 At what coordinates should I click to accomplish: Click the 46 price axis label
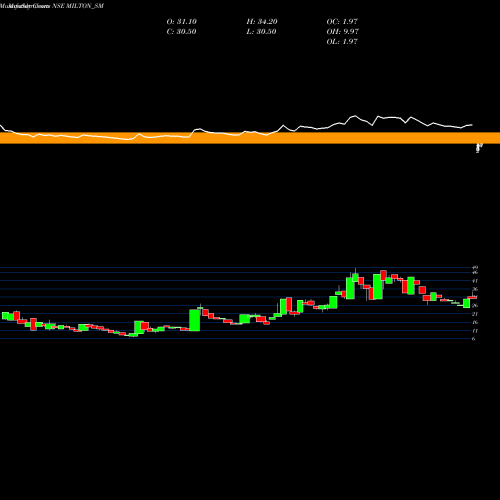[x=475, y=272]
